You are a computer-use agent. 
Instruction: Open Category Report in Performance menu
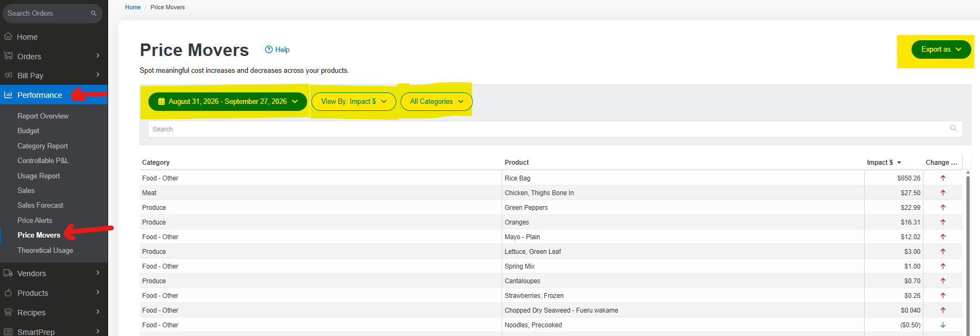pyautogui.click(x=42, y=146)
